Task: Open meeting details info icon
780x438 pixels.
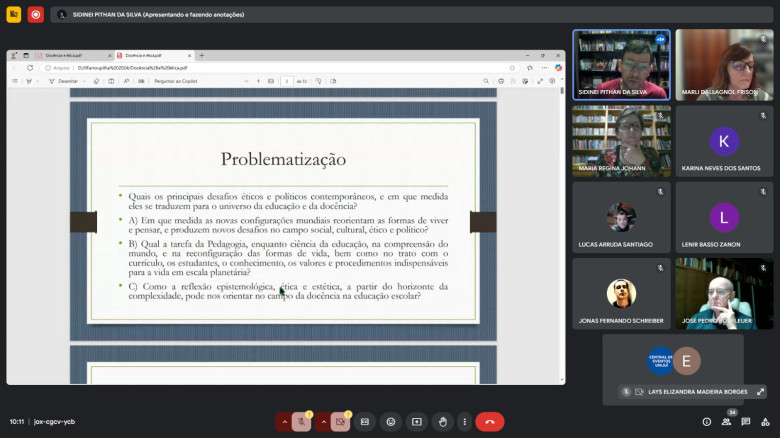Action: [707, 422]
